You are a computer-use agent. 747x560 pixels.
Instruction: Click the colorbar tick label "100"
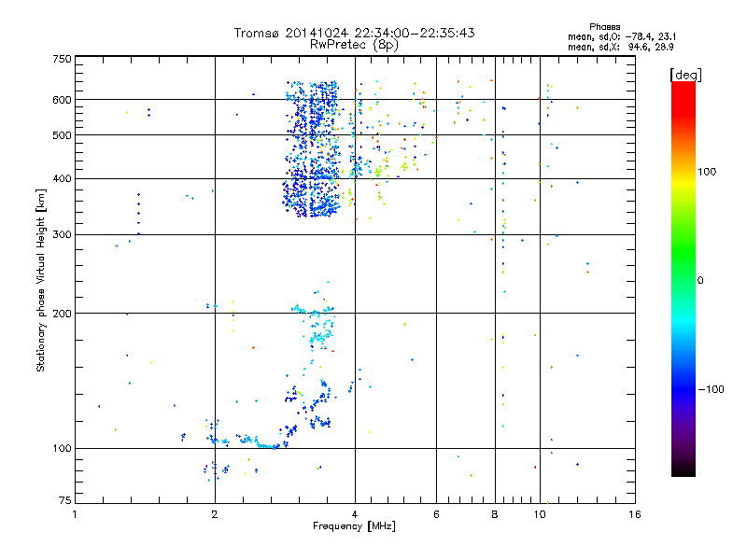click(707, 172)
